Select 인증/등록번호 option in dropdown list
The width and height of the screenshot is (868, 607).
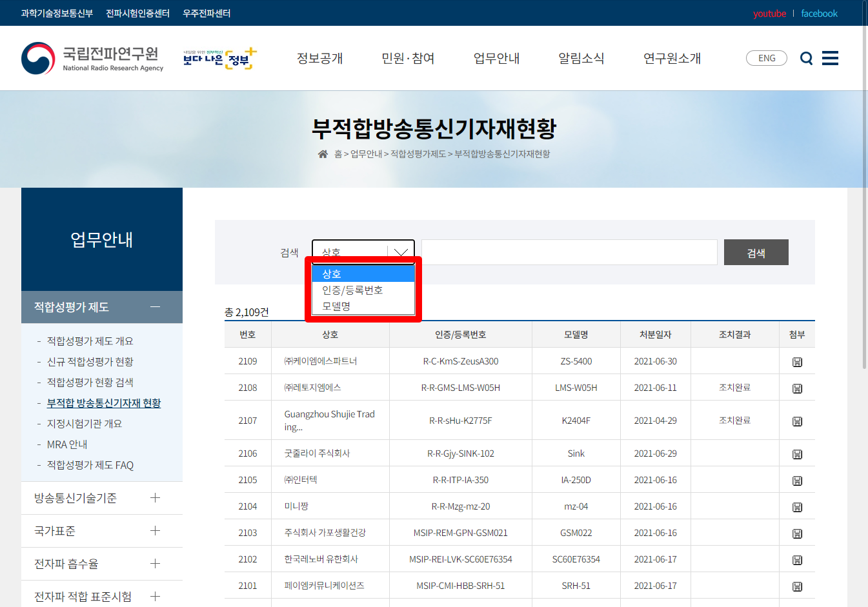(x=363, y=290)
